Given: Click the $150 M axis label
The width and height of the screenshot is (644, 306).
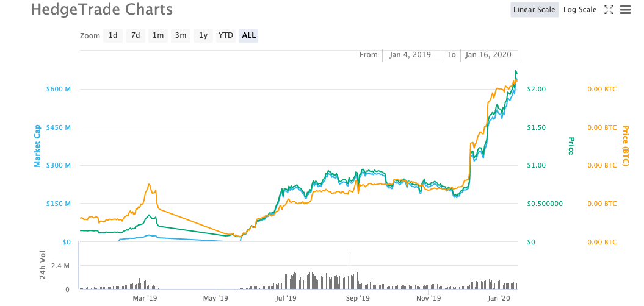Looking at the screenshot, I should point(60,204).
